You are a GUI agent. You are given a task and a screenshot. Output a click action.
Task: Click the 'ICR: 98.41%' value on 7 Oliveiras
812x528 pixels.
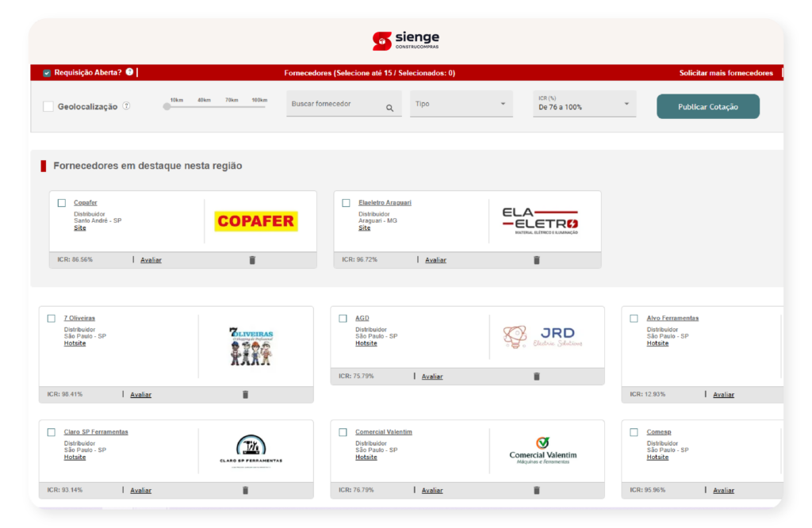click(x=65, y=394)
